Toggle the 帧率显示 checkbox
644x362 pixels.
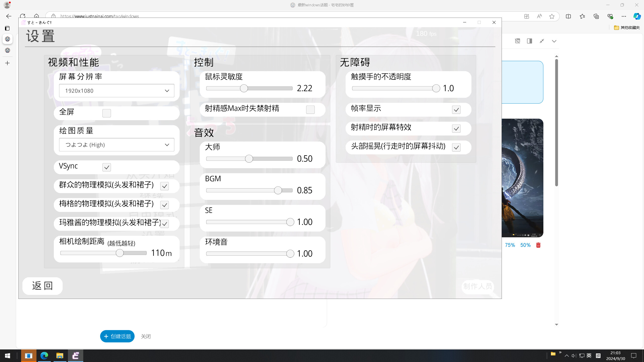pyautogui.click(x=456, y=110)
